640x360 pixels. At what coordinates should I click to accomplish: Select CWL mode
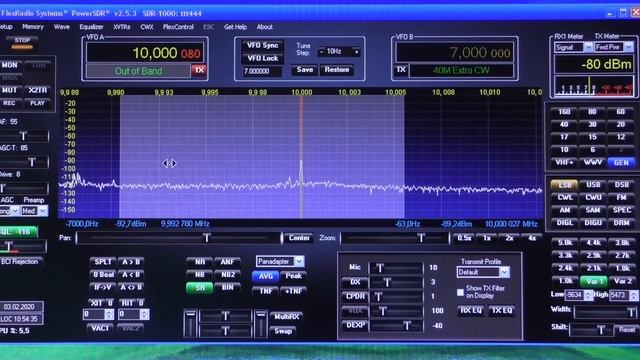coord(564,198)
